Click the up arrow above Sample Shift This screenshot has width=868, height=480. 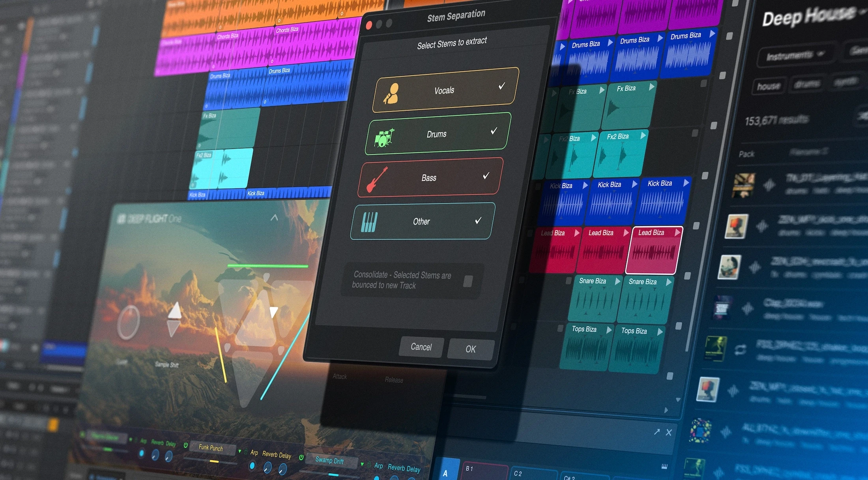pos(174,311)
